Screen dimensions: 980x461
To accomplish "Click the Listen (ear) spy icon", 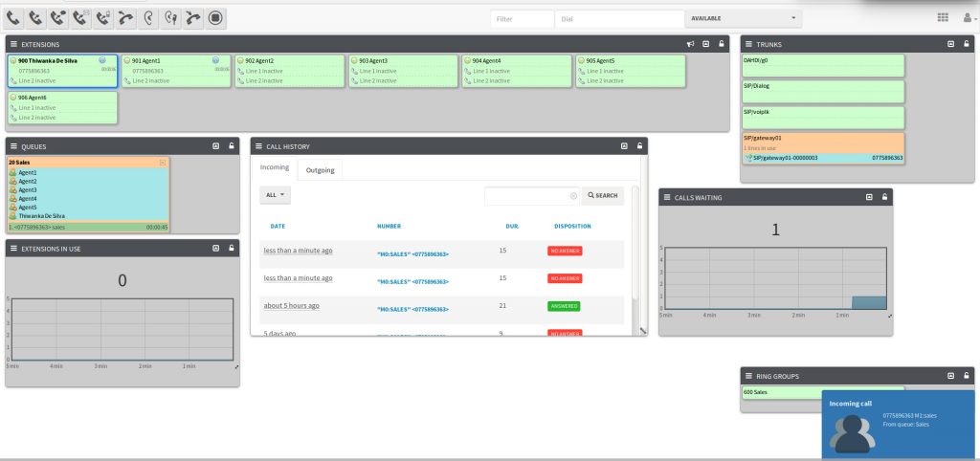I will pos(148,19).
